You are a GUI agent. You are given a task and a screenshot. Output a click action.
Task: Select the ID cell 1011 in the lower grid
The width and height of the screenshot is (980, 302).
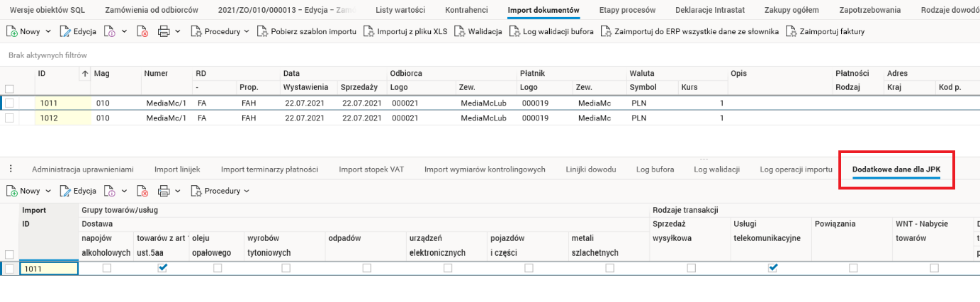coord(48,269)
